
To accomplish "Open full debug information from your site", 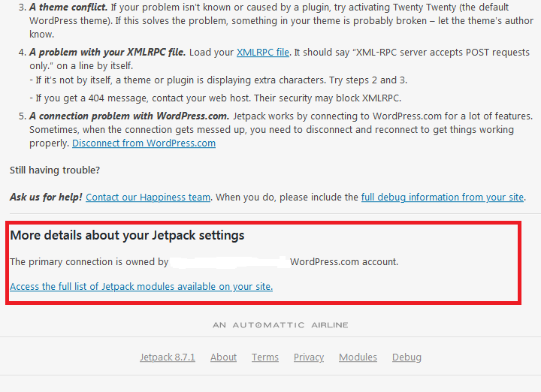I will [x=443, y=198].
